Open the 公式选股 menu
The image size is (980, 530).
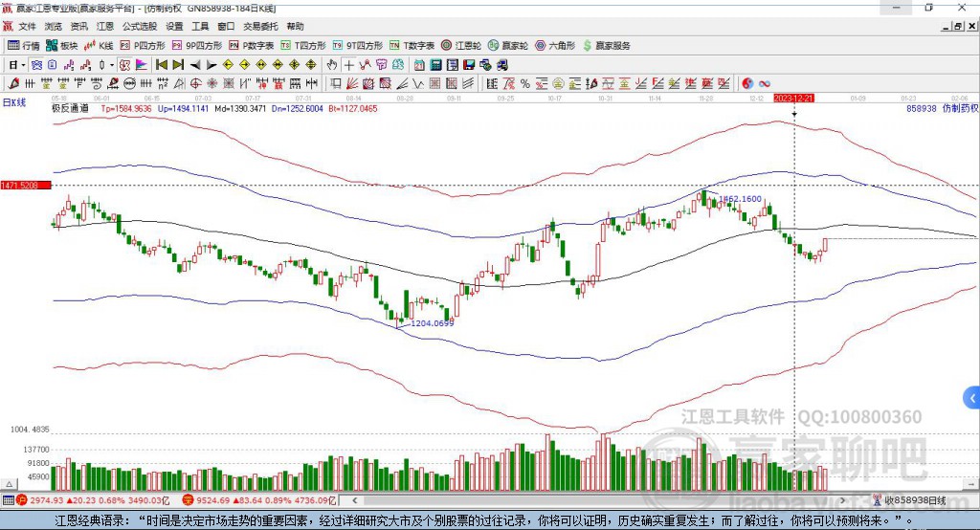140,26
